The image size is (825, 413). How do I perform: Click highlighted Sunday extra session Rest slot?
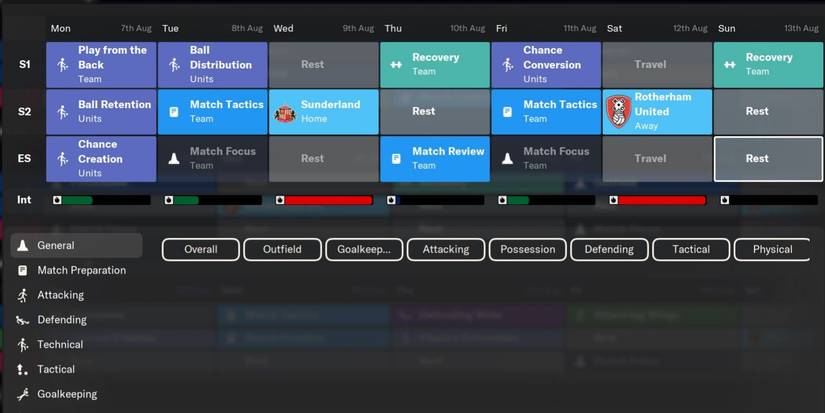(x=769, y=159)
